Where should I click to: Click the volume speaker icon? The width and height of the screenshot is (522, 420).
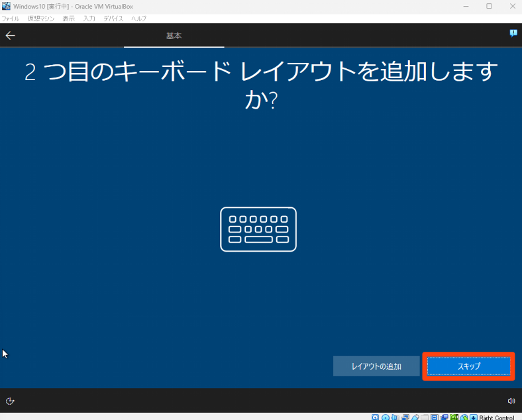tap(511, 401)
